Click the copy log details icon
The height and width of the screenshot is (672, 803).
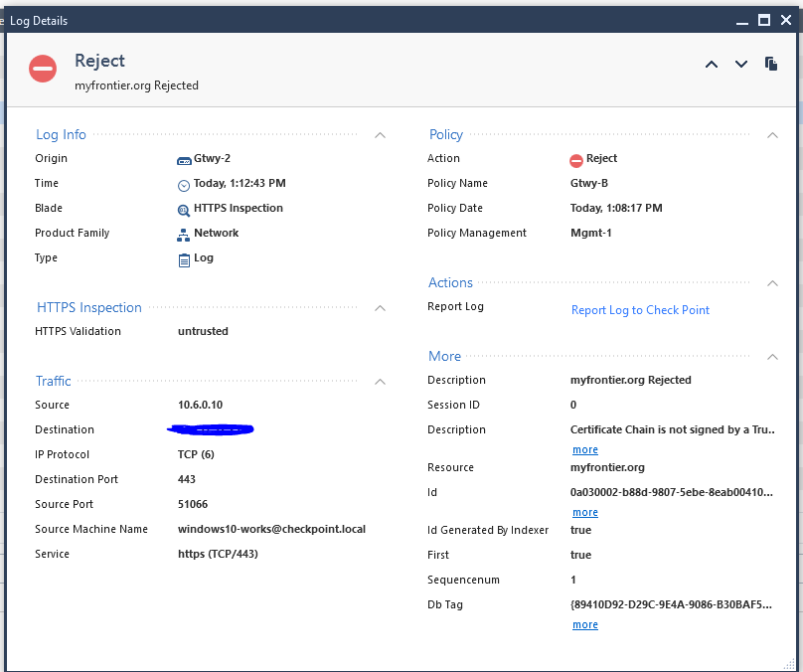(x=771, y=63)
